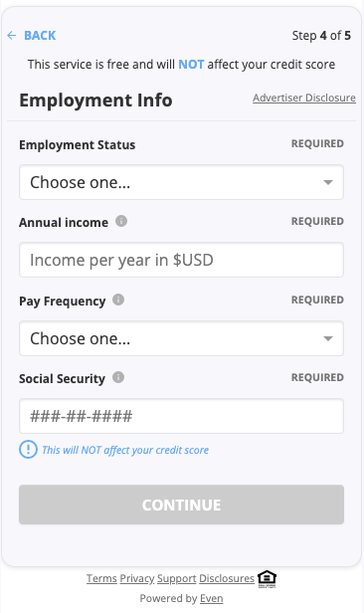Click the Pay Frequency info icon
The width and height of the screenshot is (364, 613).
118,300
